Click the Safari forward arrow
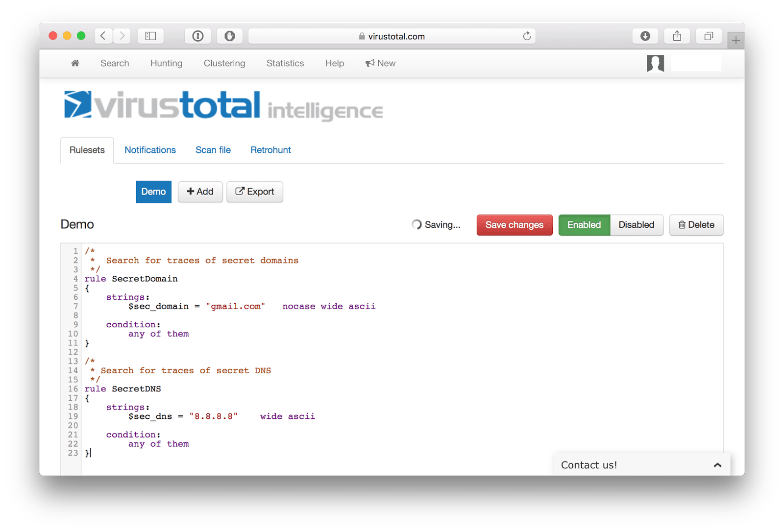The width and height of the screenshot is (784, 532). coord(122,36)
